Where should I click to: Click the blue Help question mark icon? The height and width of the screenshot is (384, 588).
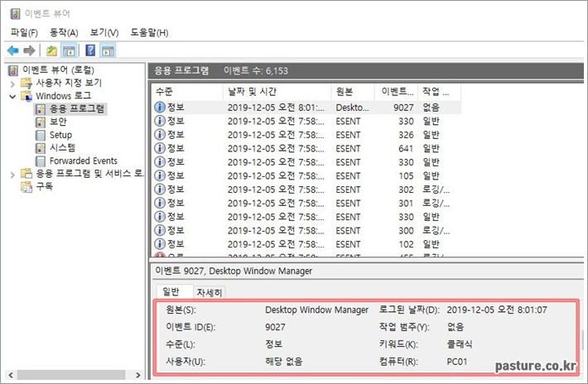click(x=90, y=50)
